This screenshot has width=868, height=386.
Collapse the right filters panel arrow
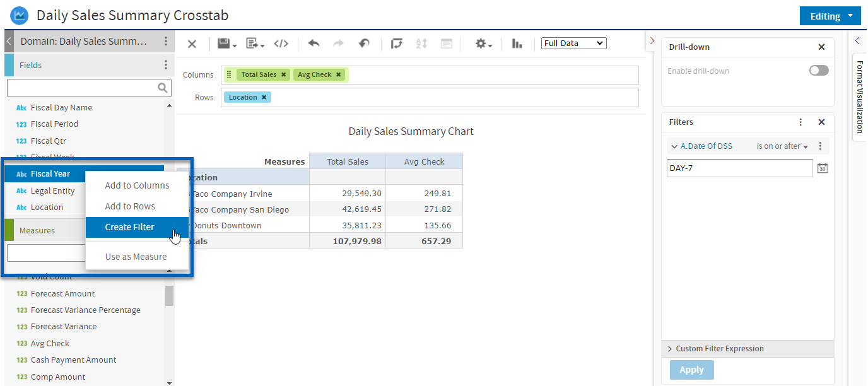click(x=652, y=40)
